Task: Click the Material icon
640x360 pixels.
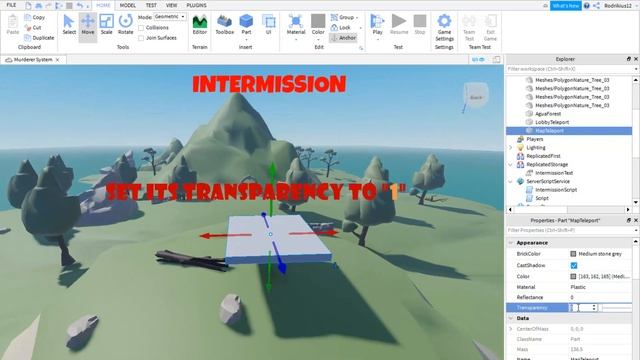Action: pyautogui.click(x=296, y=22)
